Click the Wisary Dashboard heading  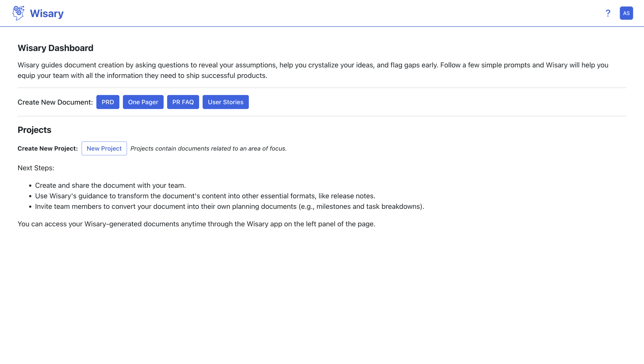[x=55, y=48]
